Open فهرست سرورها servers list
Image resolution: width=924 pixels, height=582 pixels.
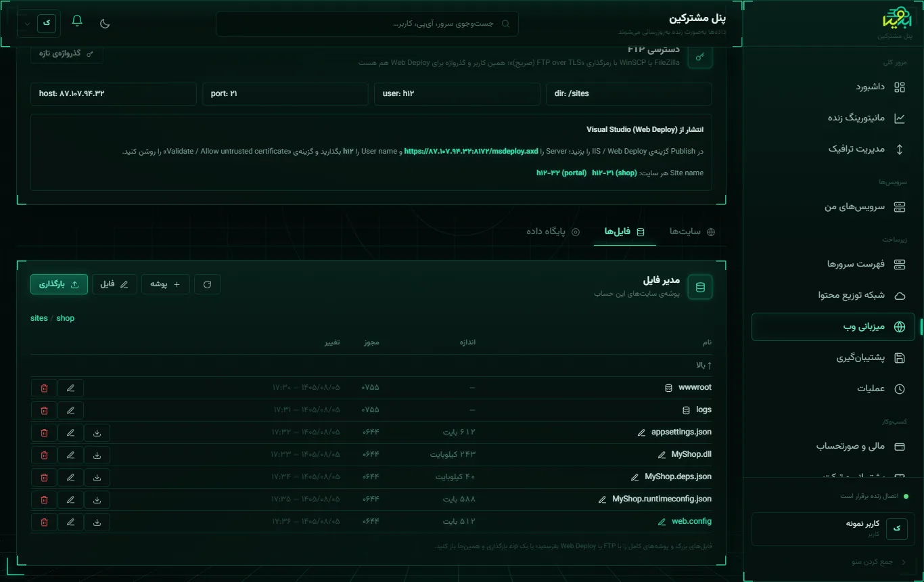[833, 264]
